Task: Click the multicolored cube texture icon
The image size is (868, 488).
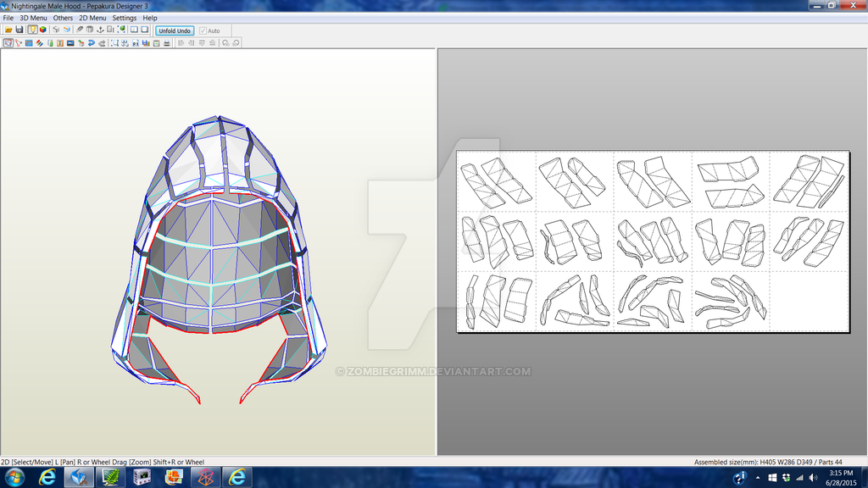Action: pos(42,30)
